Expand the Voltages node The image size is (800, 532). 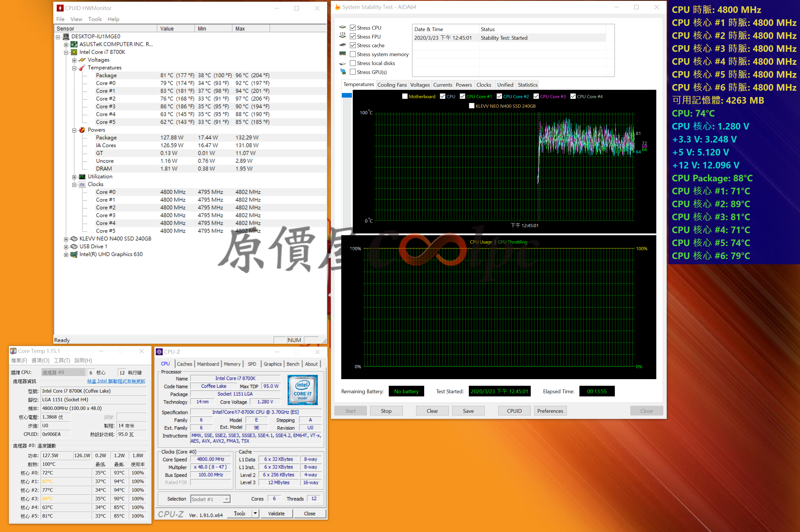[74, 60]
